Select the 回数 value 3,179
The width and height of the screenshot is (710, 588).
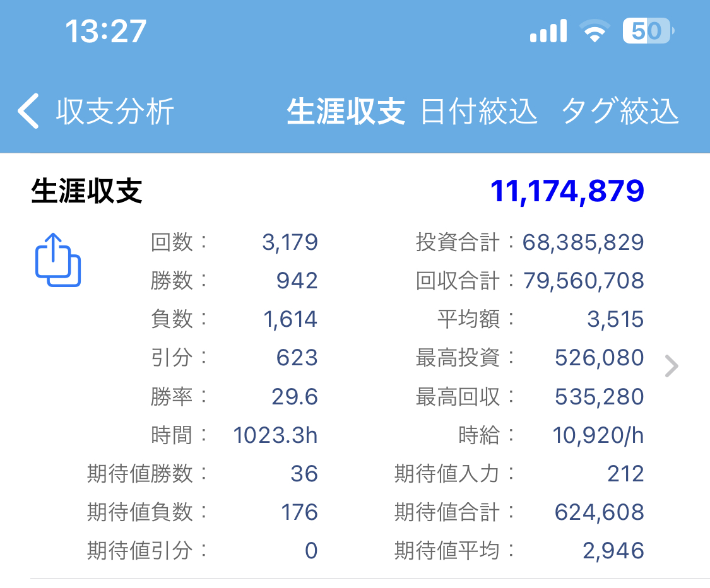[290, 243]
